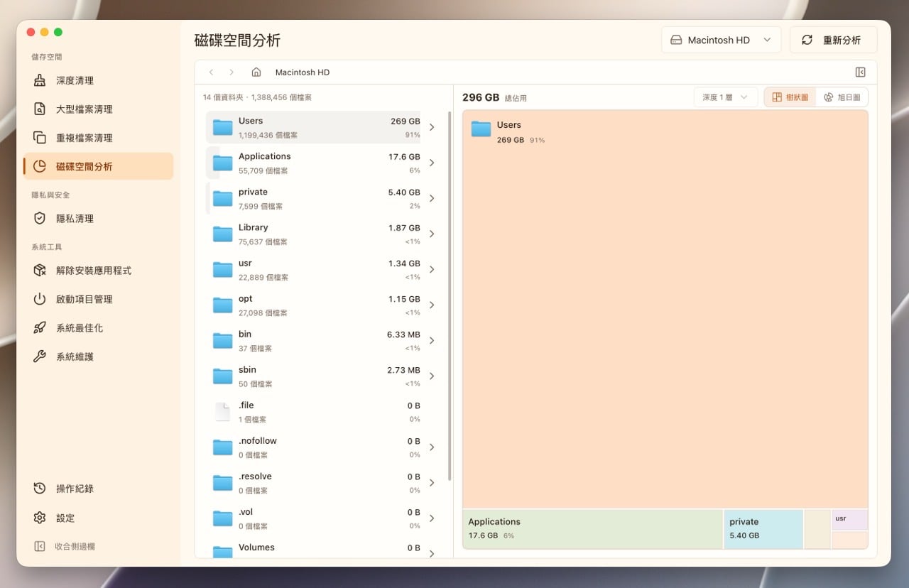
Task: Click Macintosh HD breadcrumb
Action: point(303,72)
